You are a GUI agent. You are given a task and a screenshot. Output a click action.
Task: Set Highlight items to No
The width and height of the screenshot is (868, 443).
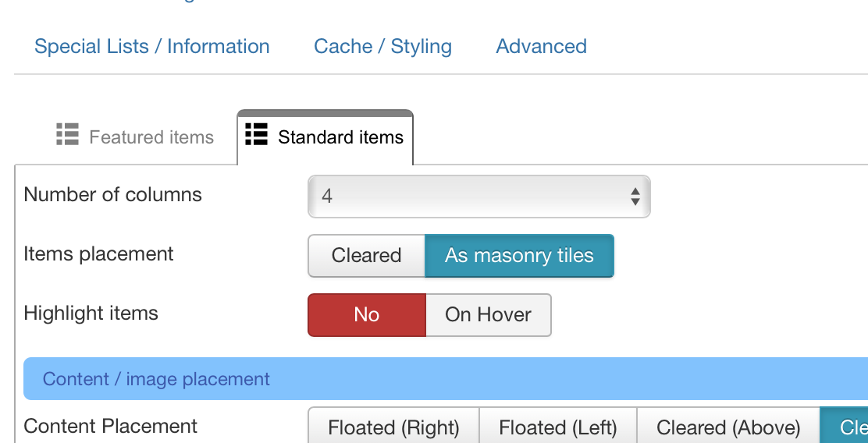click(x=366, y=315)
